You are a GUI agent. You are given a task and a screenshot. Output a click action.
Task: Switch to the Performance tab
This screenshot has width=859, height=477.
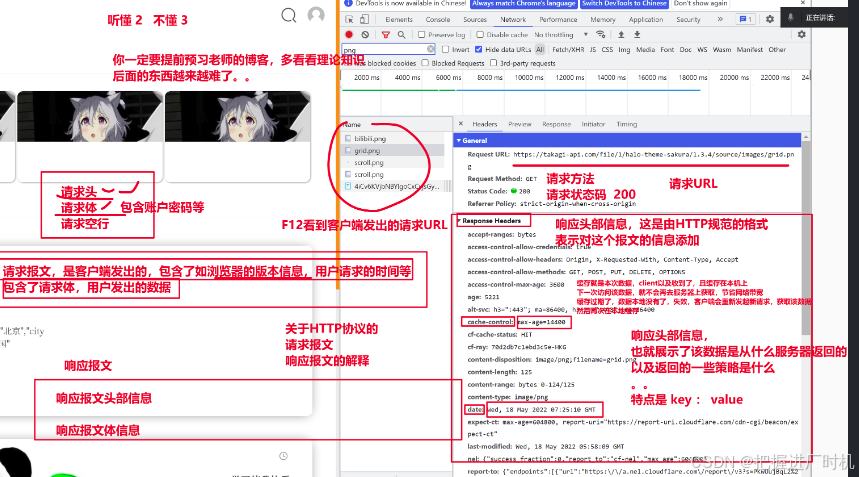click(558, 19)
